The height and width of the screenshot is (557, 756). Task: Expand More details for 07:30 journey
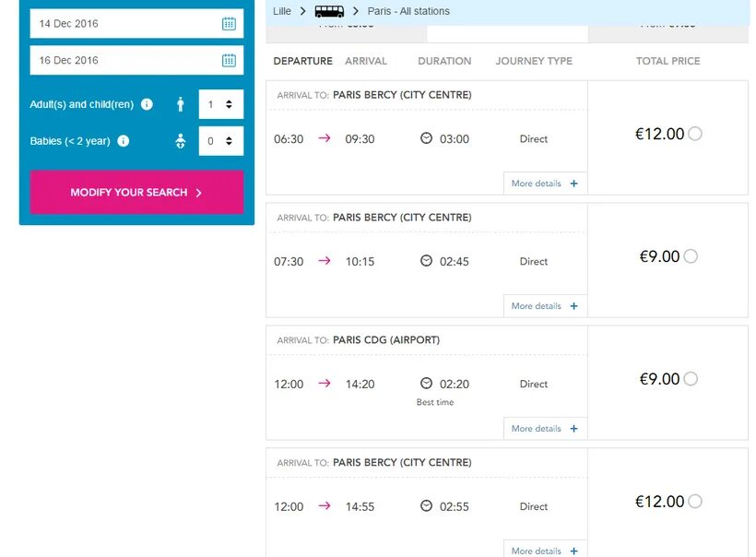[545, 306]
